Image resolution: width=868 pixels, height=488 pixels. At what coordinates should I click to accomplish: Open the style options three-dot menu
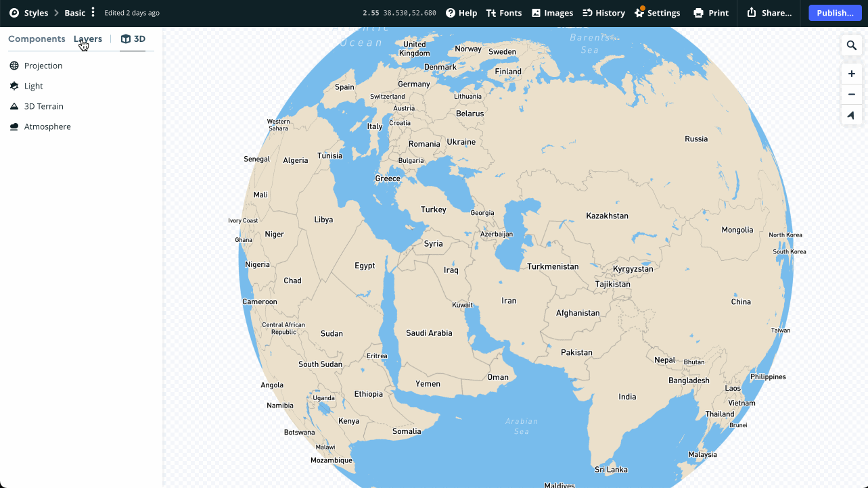click(x=93, y=13)
